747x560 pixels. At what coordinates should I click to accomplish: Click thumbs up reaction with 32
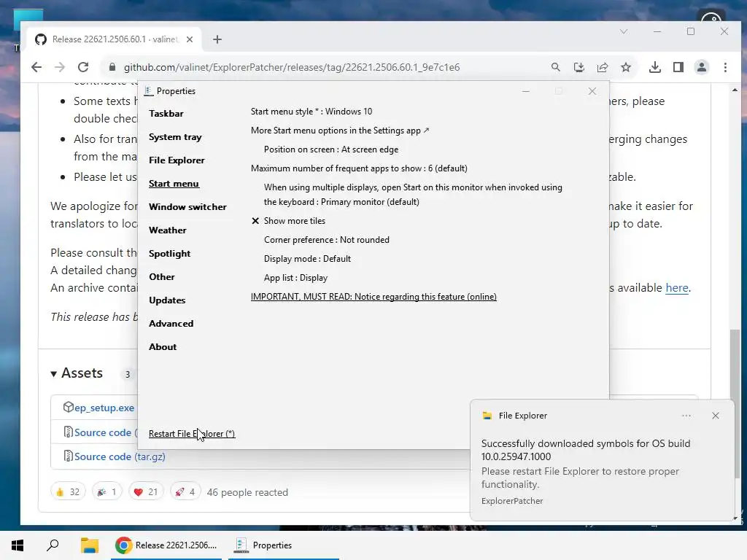tap(68, 492)
